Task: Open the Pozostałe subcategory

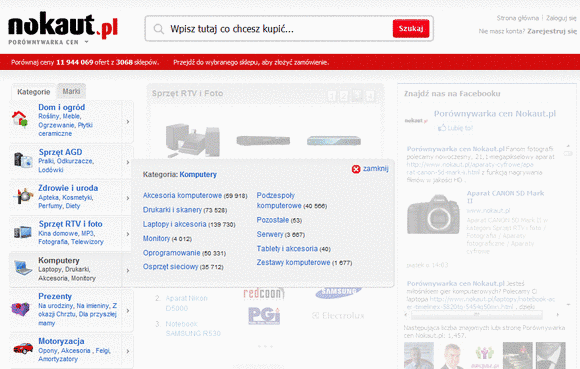Action: click(273, 220)
